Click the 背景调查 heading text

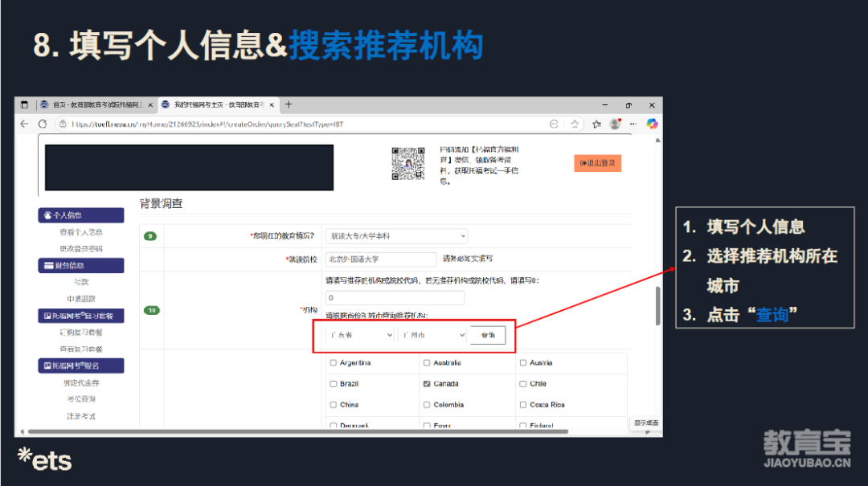(161, 204)
